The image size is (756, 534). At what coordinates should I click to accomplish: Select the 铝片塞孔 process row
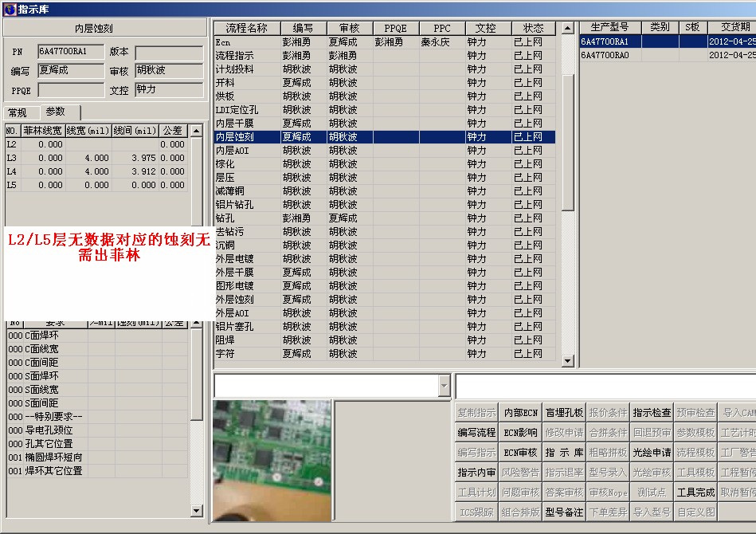(385, 327)
